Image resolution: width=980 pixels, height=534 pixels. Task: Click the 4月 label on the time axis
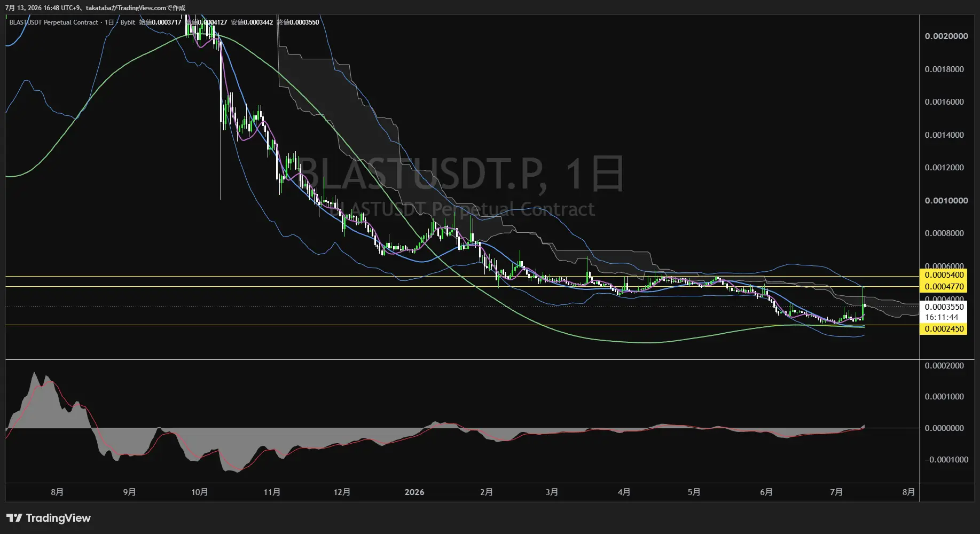click(x=624, y=492)
